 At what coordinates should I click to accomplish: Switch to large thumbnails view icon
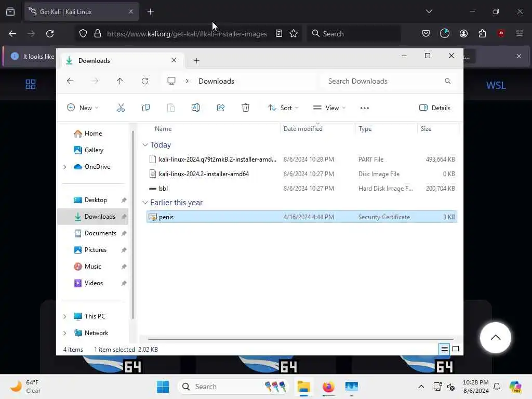coord(456,349)
